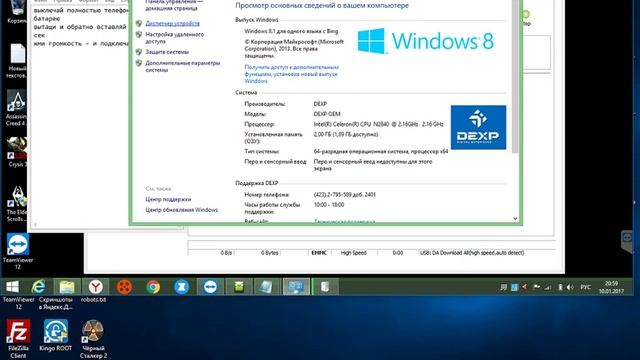Open the Kingo ROOT desktop shortcut
Screen dimensions: 640x360
click(56, 335)
